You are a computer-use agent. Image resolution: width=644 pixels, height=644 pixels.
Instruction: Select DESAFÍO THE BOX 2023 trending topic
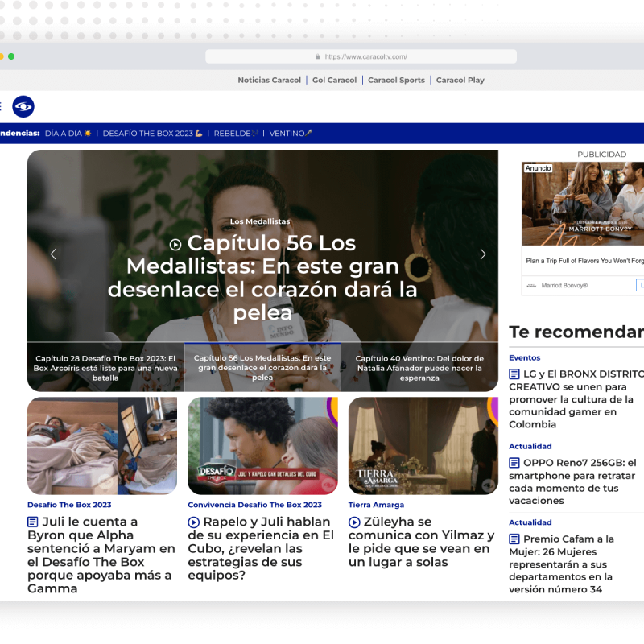(152, 134)
